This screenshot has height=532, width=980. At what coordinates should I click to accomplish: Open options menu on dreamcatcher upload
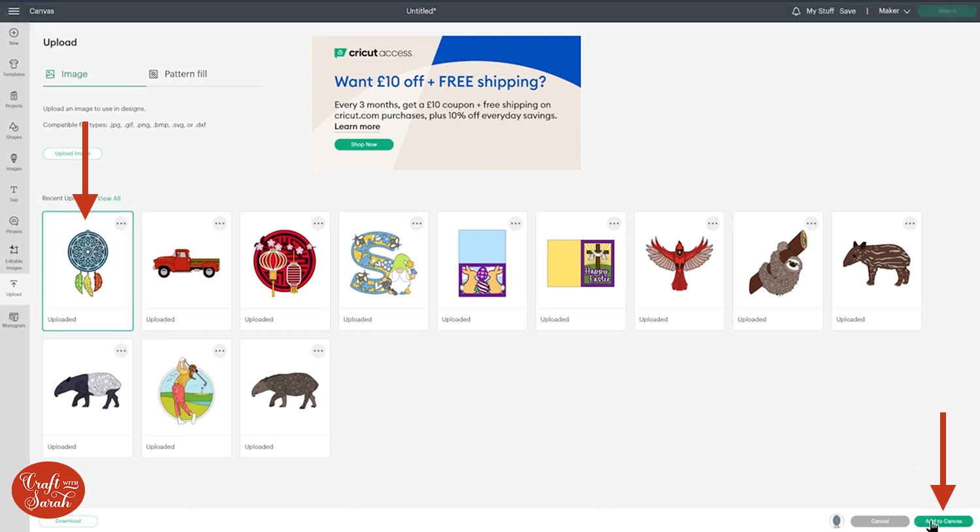tap(121, 224)
